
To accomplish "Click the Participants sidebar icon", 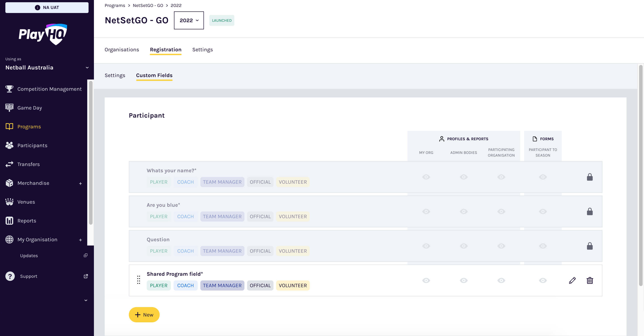I will [x=9, y=145].
